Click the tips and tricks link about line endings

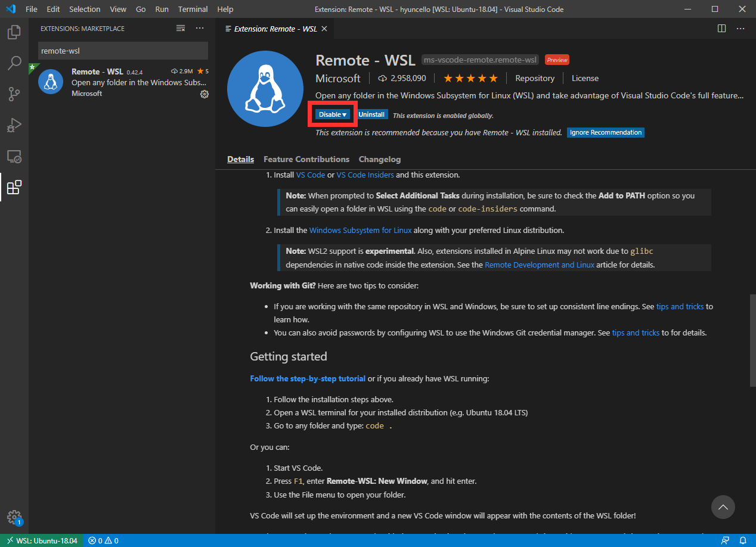coord(680,306)
